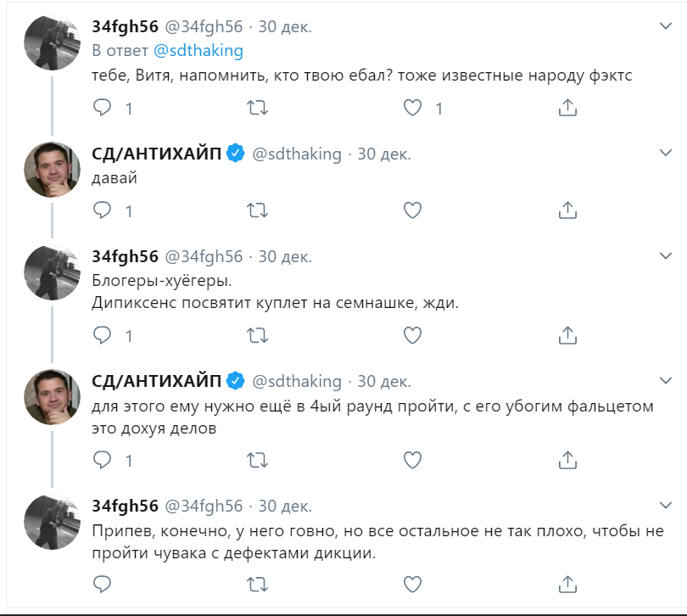Like the "давай" tweet
The width and height of the screenshot is (687, 616).
[x=412, y=210]
